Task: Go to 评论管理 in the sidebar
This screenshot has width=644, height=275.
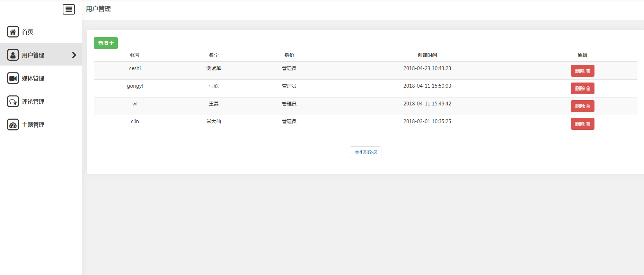Action: [33, 102]
